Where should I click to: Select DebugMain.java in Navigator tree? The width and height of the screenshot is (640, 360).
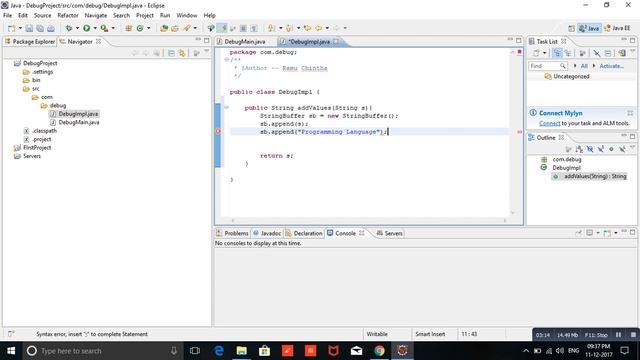click(x=79, y=122)
